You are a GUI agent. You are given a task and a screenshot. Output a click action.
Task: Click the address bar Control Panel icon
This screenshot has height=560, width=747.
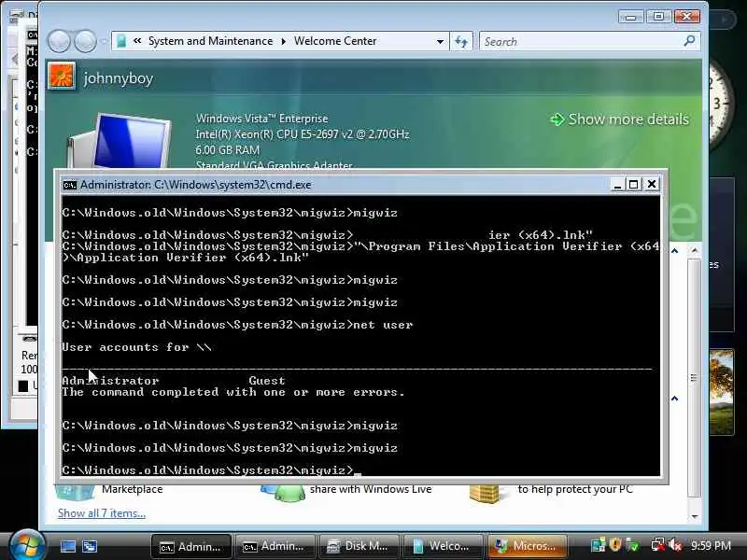121,41
